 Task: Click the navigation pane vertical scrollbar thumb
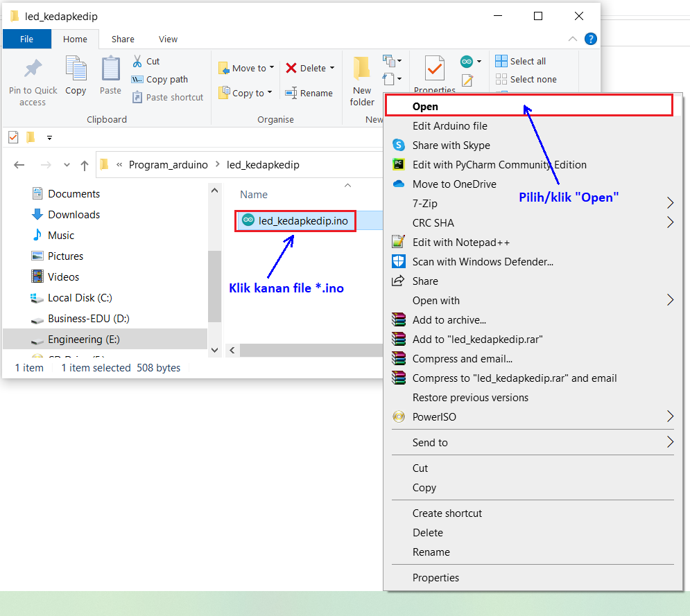(x=214, y=285)
